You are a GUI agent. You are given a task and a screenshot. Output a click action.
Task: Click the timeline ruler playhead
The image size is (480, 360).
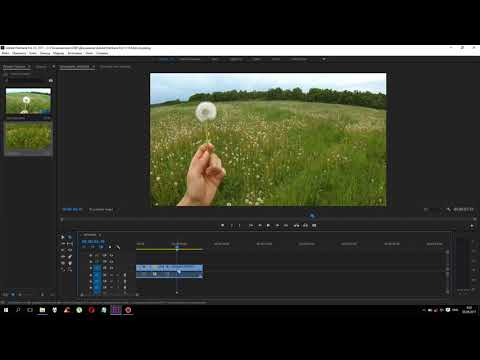click(x=177, y=247)
